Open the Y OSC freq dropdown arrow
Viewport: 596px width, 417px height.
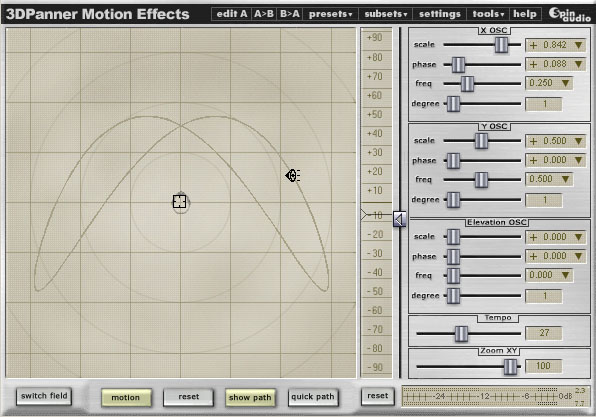point(565,179)
